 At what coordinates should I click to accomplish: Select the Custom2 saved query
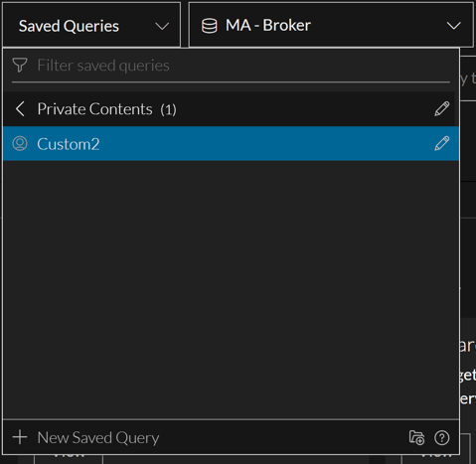coord(231,143)
